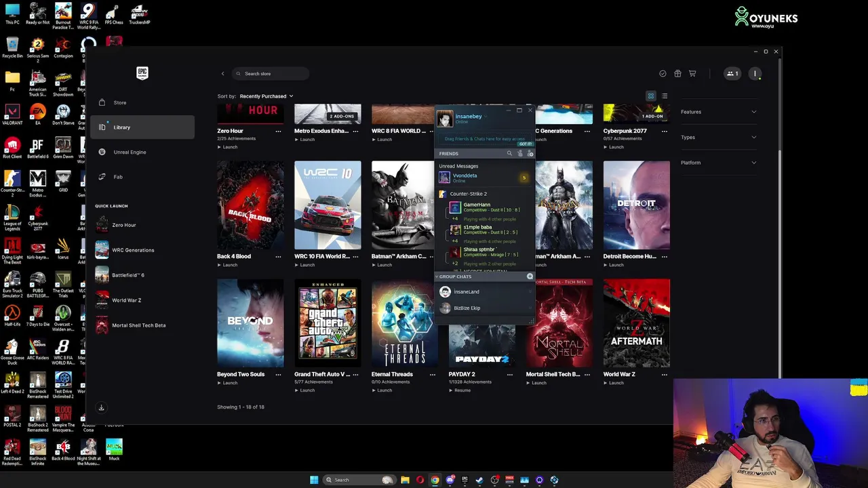This screenshot has width=868, height=488.
Task: Open downloads icon at sidebar bottom
Action: pyautogui.click(x=101, y=407)
